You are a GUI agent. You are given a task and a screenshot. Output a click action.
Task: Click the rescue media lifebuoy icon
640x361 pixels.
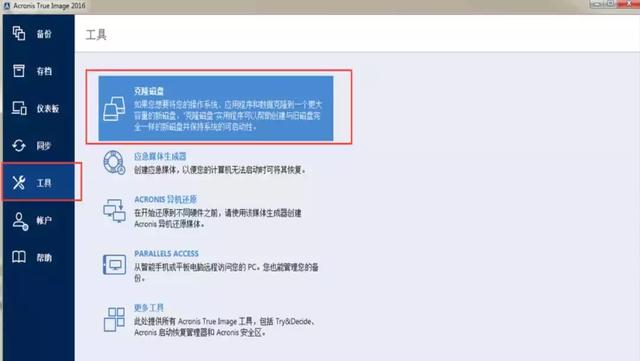click(114, 162)
